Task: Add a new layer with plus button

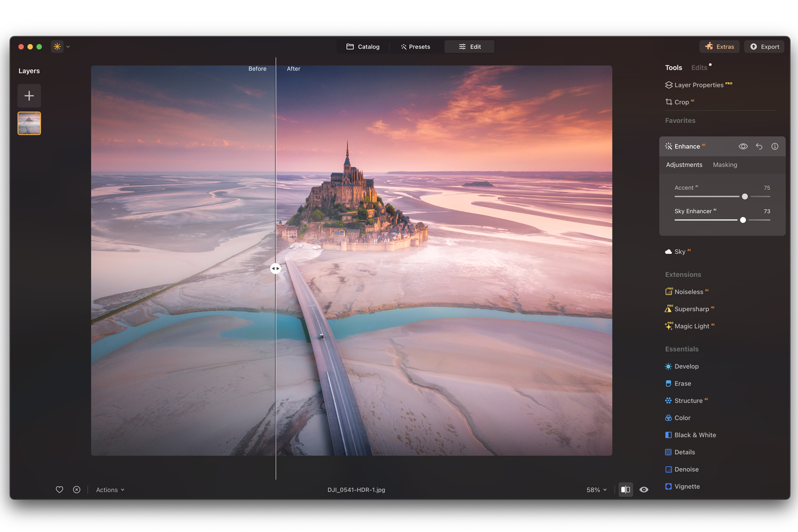Action: click(x=29, y=96)
